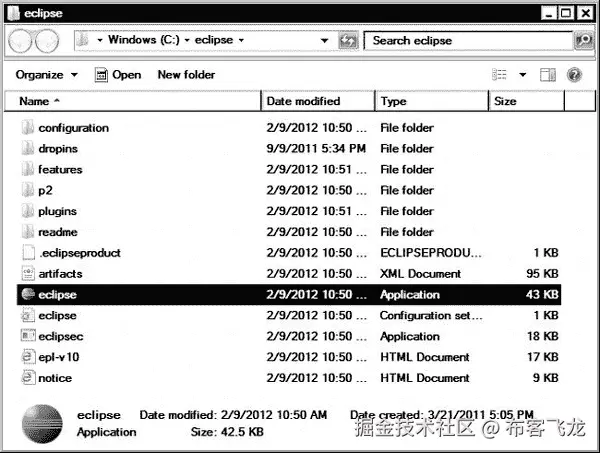Click the .eclipseproduct file icon
The height and width of the screenshot is (453, 600).
pos(28,253)
